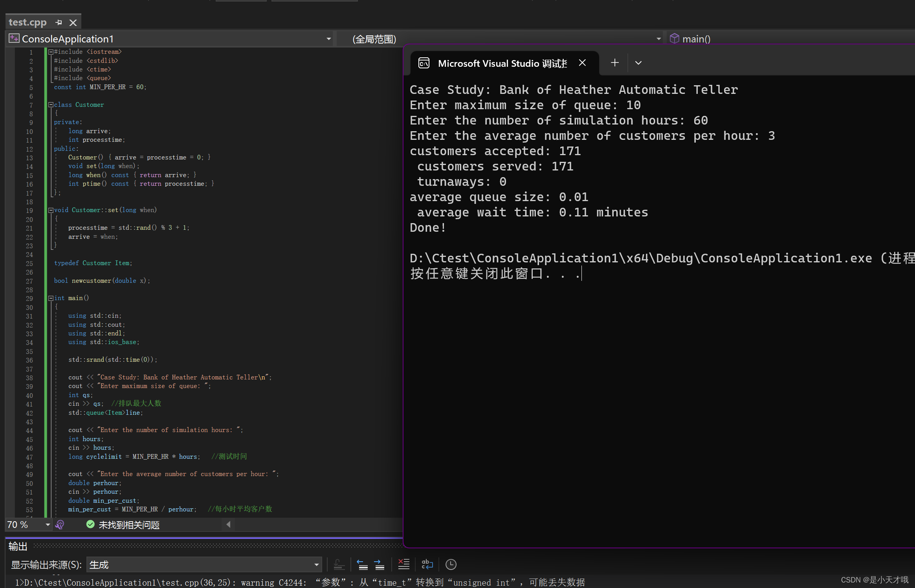Image resolution: width=915 pixels, height=588 pixels.
Task: Unpin the test.cpp editor tab
Action: pyautogui.click(x=59, y=22)
